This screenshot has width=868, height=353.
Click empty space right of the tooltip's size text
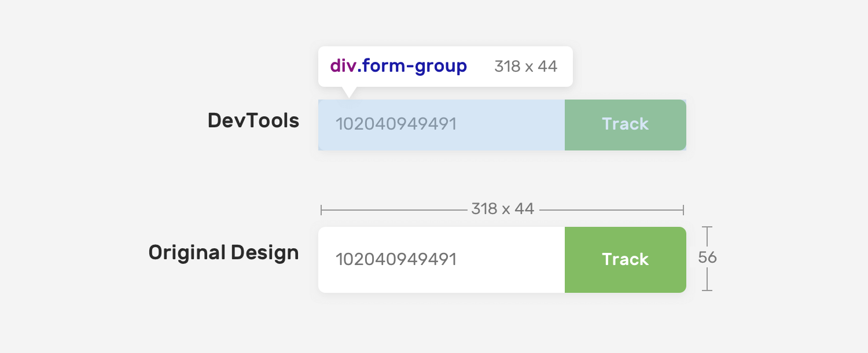pos(565,67)
